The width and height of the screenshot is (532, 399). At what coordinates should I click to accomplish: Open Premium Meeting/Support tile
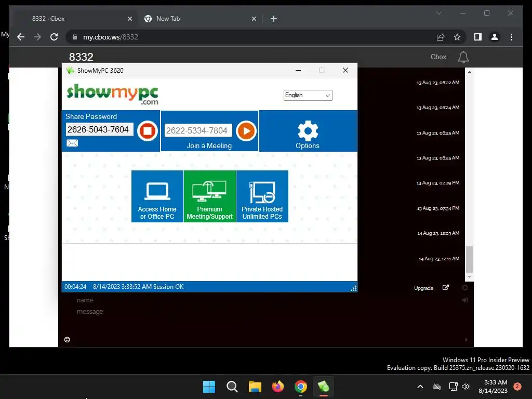(210, 196)
